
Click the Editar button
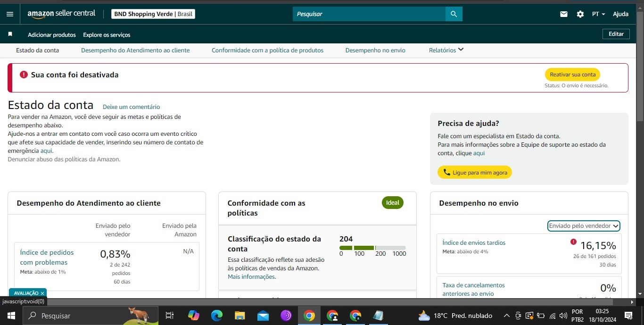[616, 34]
